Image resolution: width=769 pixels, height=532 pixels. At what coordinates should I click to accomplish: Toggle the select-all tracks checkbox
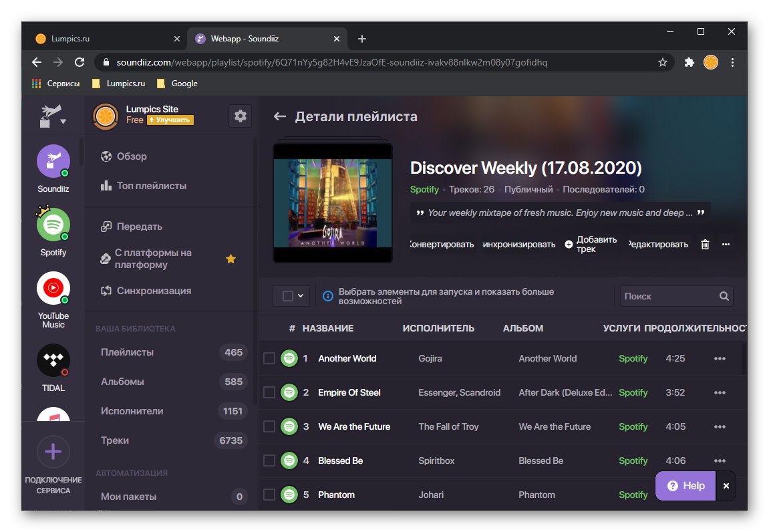[288, 296]
